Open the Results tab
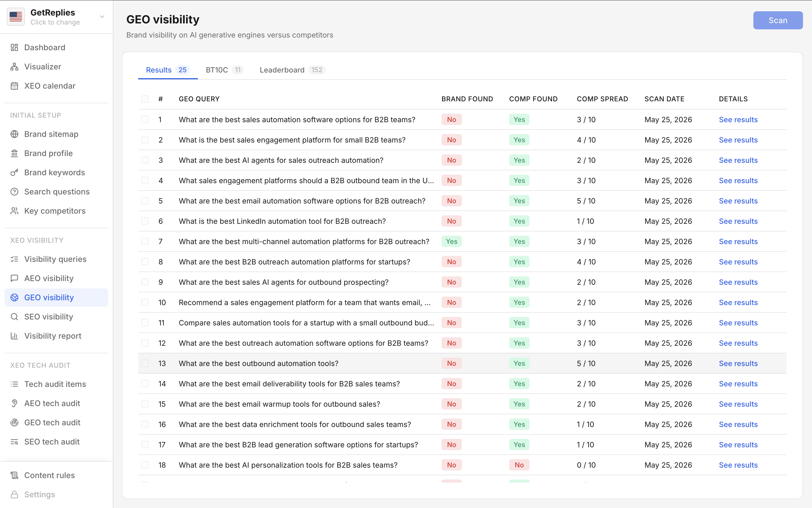The width and height of the screenshot is (812, 508). click(x=168, y=70)
